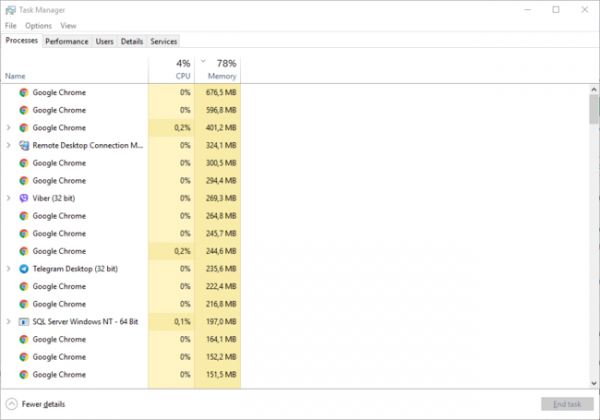Click the Chrome icon in the 164,1 MB row
600x420 pixels.
[x=24, y=339]
